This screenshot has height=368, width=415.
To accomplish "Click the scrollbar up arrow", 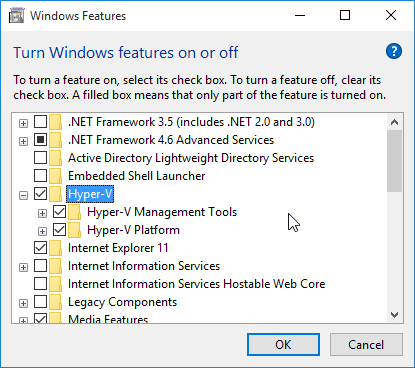I will coord(395,122).
